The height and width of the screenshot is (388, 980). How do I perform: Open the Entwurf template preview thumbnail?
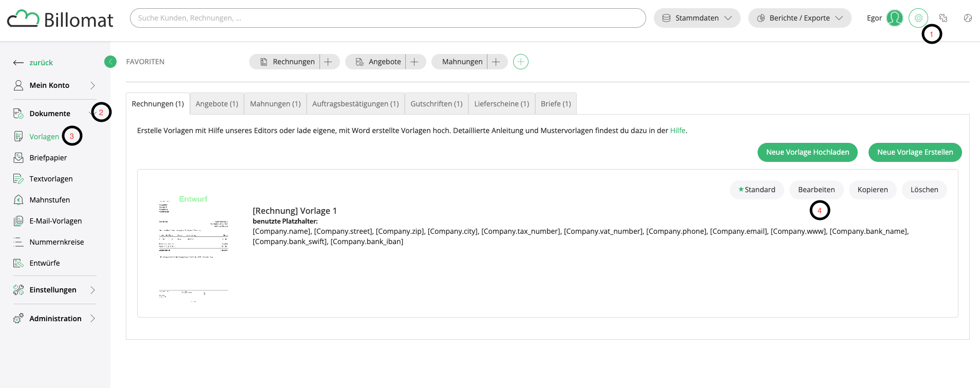point(193,248)
